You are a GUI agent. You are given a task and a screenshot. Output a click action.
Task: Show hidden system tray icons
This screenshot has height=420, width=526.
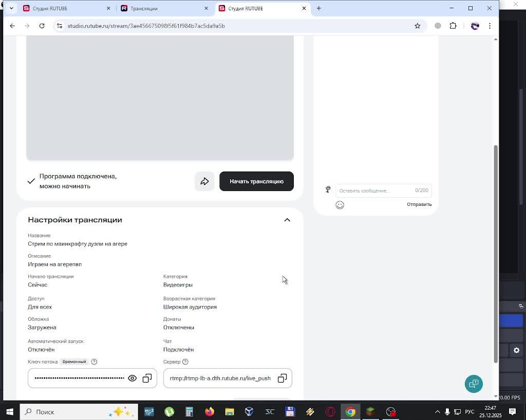[x=438, y=412]
